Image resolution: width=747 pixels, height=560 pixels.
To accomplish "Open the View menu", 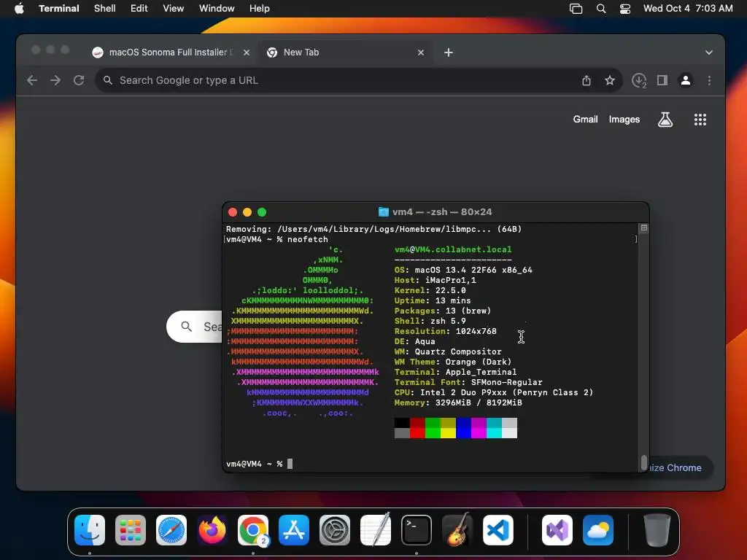I will point(174,9).
